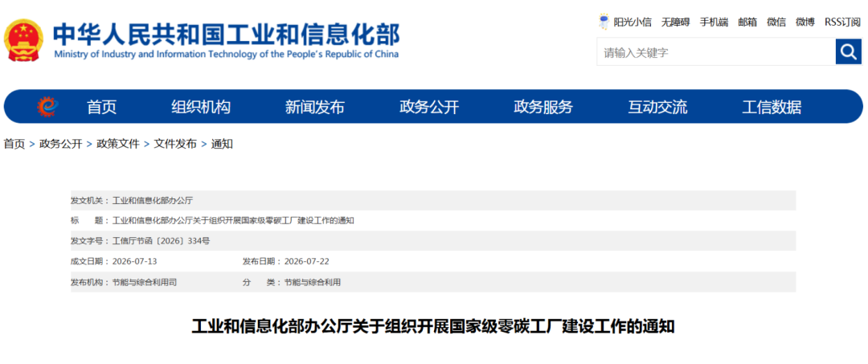Open the 新闻发布 menu
868x364 pixels.
(x=314, y=107)
